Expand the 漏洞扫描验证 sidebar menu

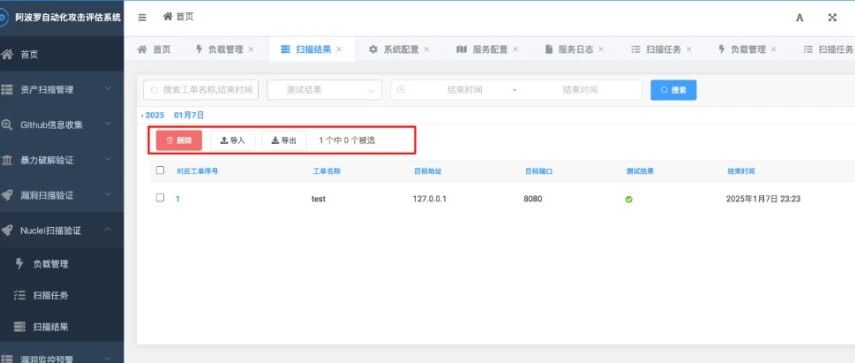pyautogui.click(x=107, y=195)
